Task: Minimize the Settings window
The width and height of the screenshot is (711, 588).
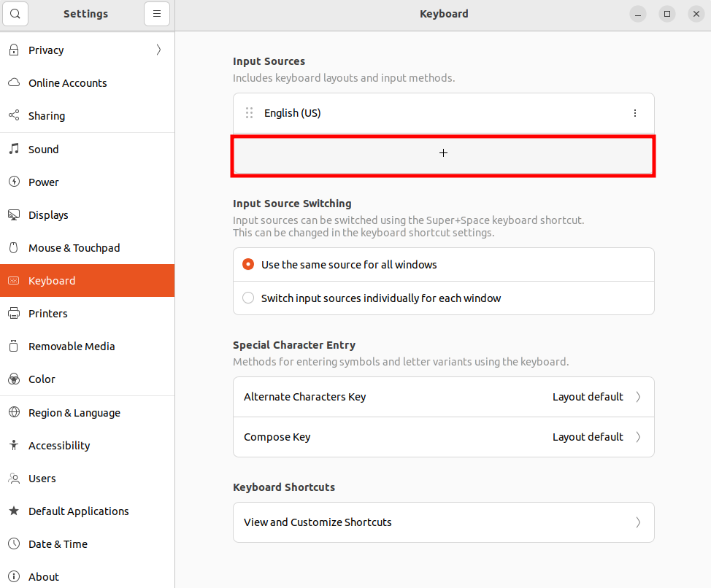Action: click(637, 14)
